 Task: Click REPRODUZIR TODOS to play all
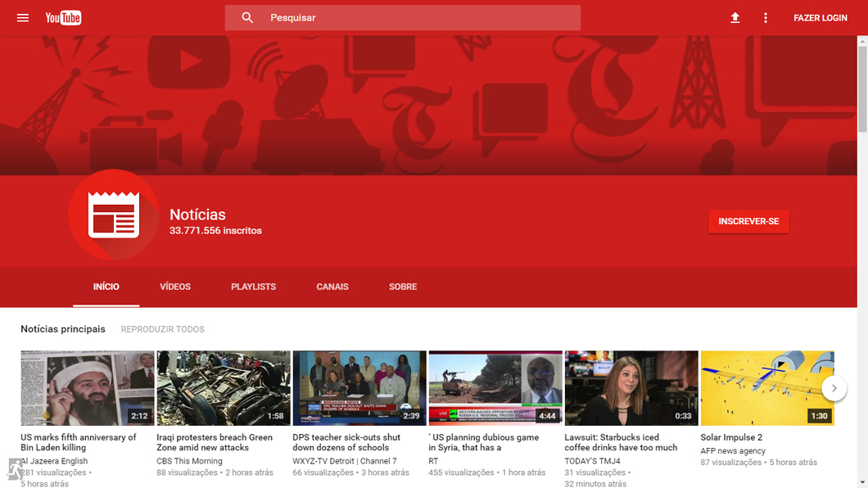pos(163,329)
